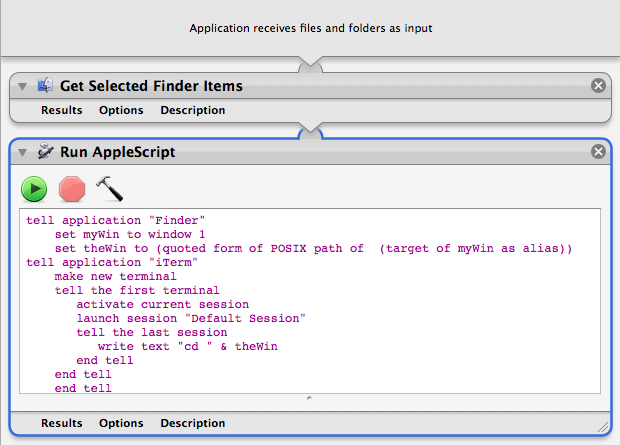Viewport: 620px width, 445px height.
Task: View Description of Get Selected Finder Items
Action: 193,110
